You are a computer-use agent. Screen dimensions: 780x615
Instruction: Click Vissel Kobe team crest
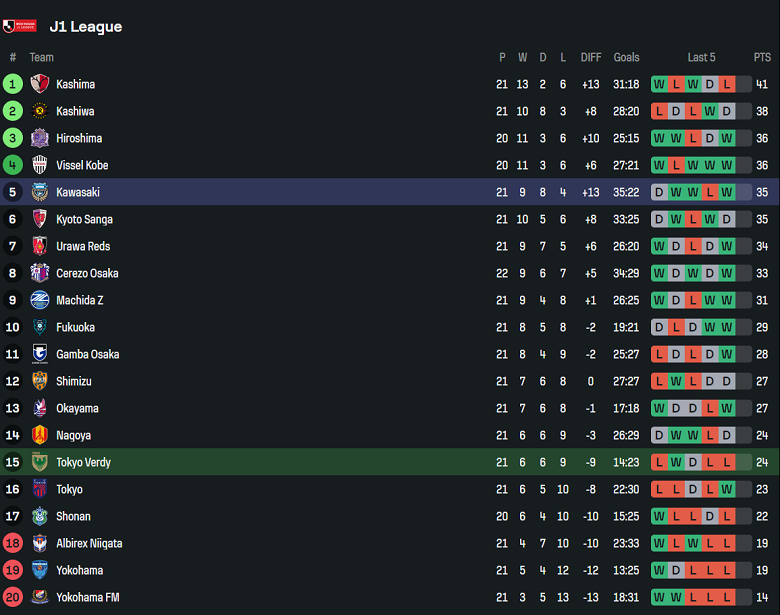[x=40, y=165]
